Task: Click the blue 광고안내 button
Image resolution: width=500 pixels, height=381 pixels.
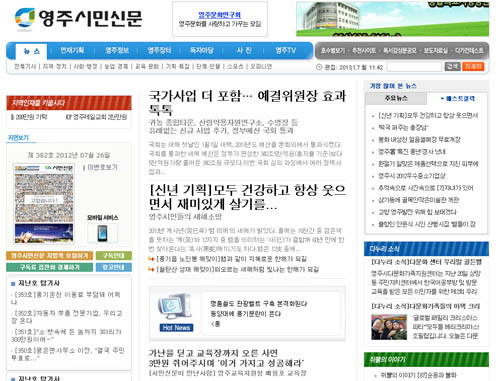Action: point(114,267)
